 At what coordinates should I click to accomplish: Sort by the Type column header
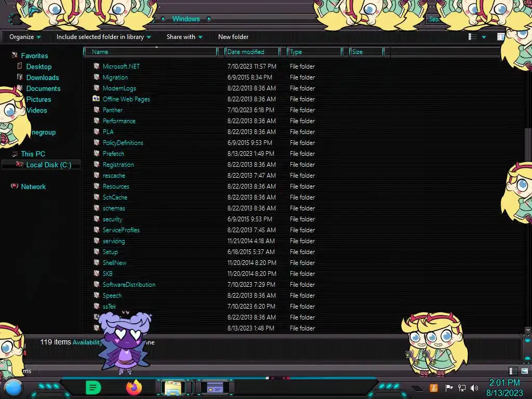(314, 52)
